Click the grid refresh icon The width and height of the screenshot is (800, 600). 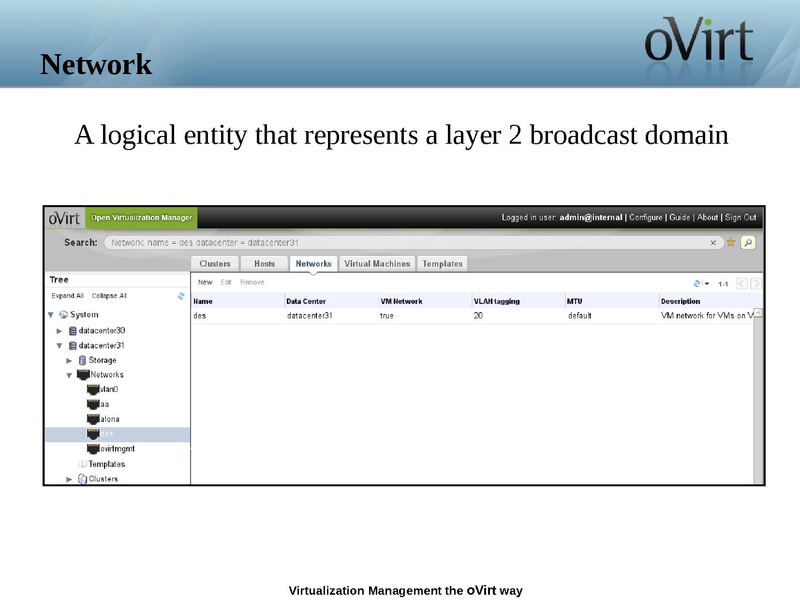click(697, 283)
